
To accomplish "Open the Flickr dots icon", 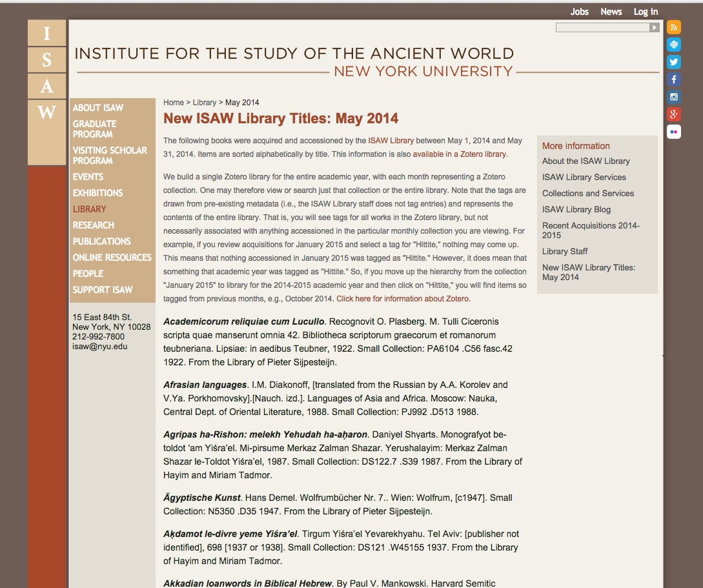I will 674,132.
